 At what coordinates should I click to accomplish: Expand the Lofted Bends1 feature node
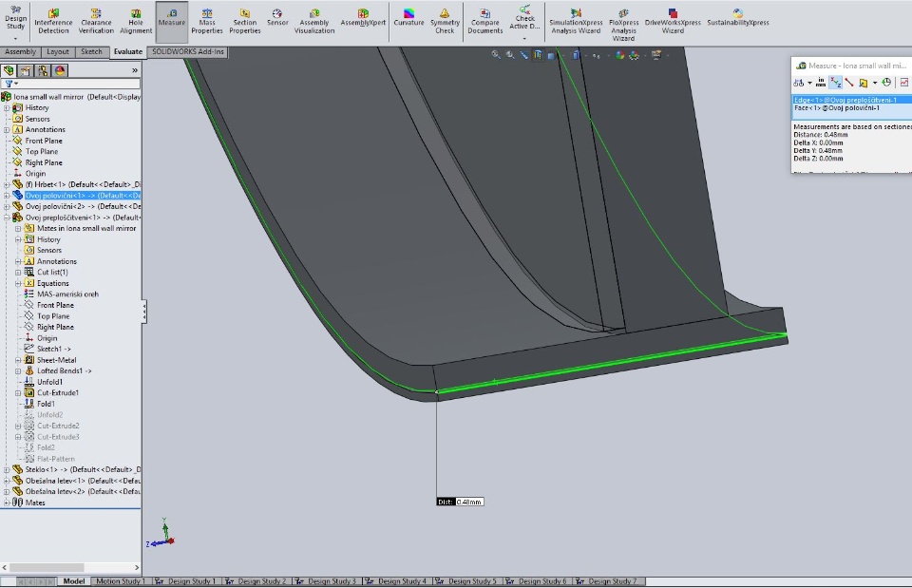point(18,371)
